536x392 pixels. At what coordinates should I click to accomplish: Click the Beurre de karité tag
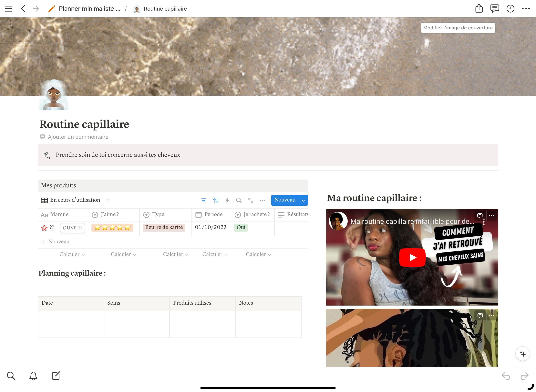click(164, 228)
